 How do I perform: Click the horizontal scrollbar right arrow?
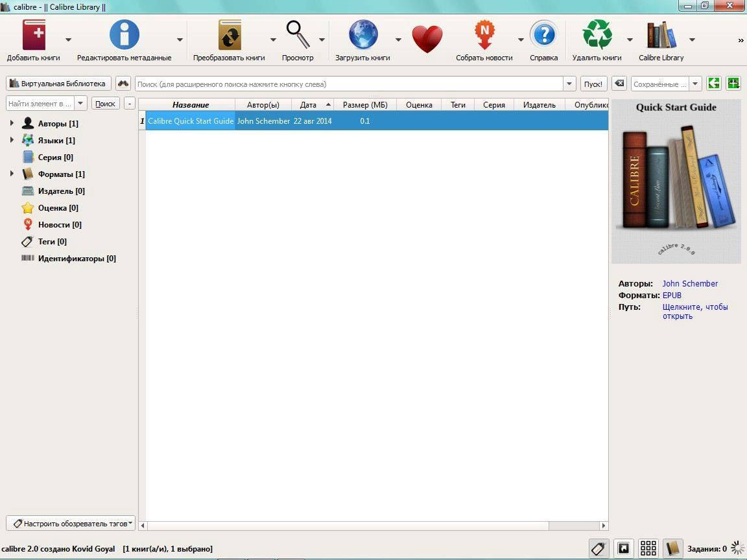click(604, 526)
